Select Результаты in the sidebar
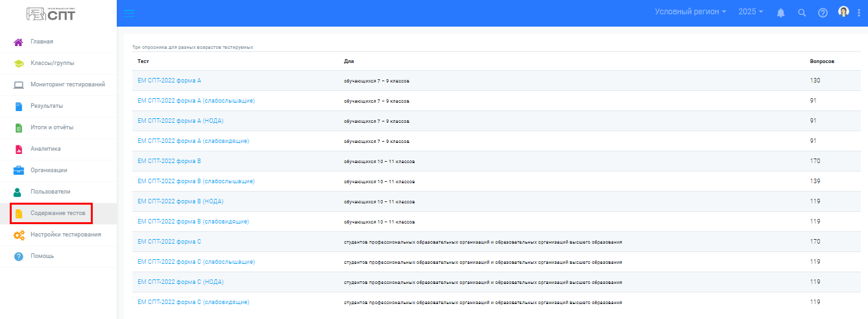The height and width of the screenshot is (319, 868). coord(47,106)
